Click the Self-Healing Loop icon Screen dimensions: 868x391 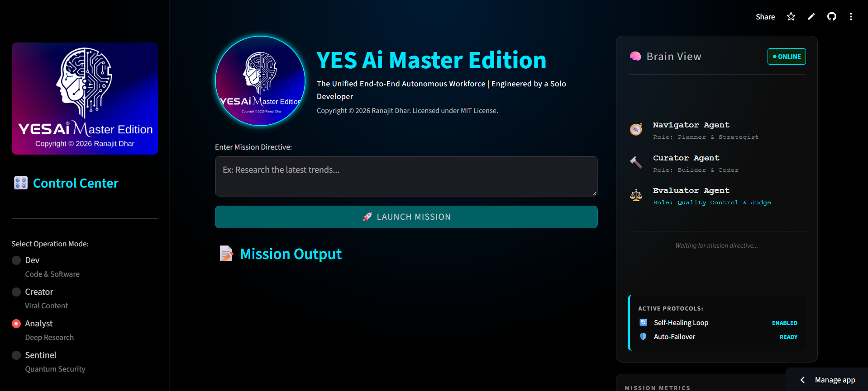[643, 322]
